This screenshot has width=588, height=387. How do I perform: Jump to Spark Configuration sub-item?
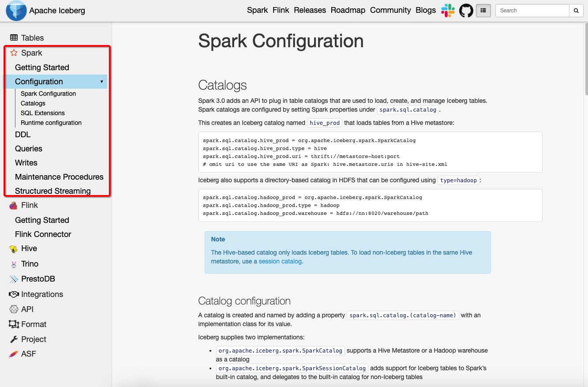point(49,94)
